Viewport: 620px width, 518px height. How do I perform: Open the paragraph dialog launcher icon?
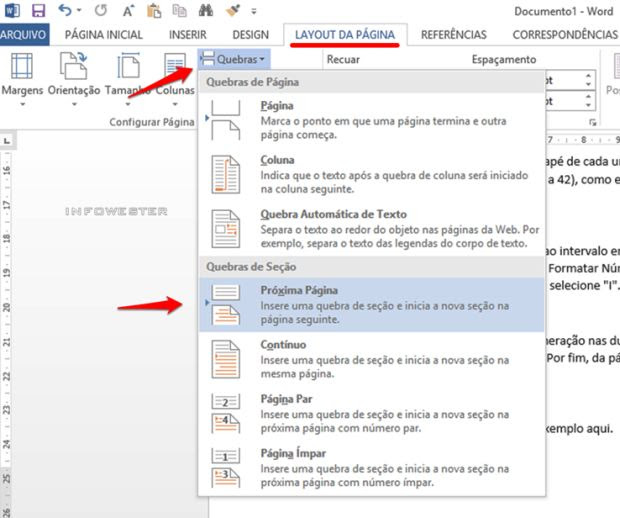tap(592, 123)
